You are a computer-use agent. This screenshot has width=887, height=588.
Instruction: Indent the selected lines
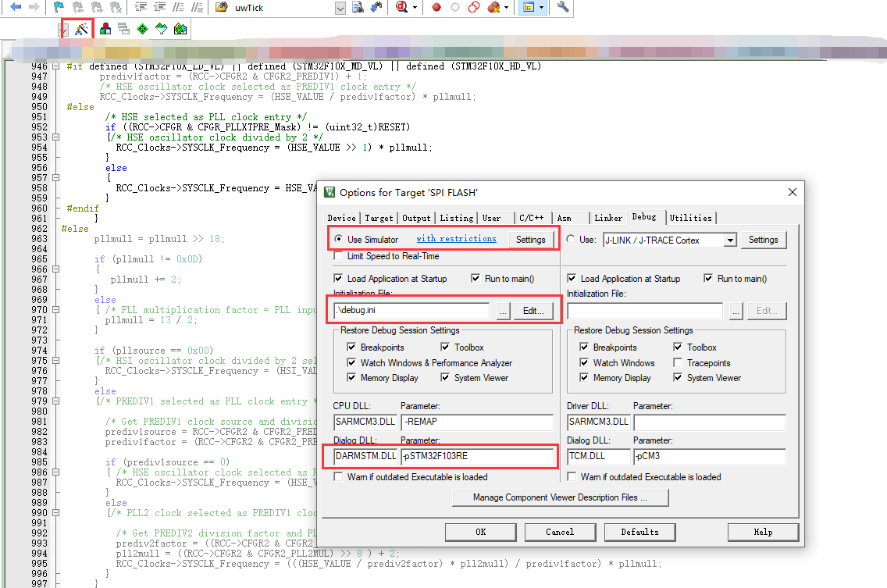141,7
